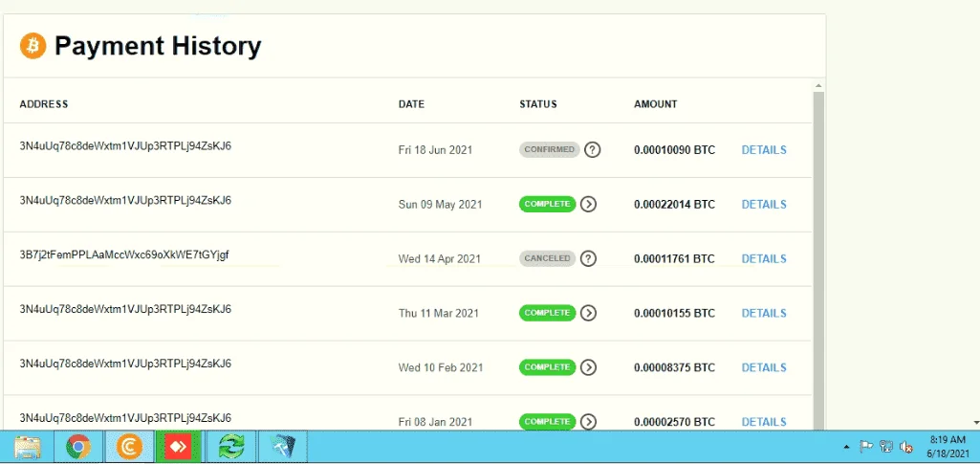The image size is (980, 464).
Task: View DETAILS for the 0.00010090 BTC payment
Action: tap(764, 150)
